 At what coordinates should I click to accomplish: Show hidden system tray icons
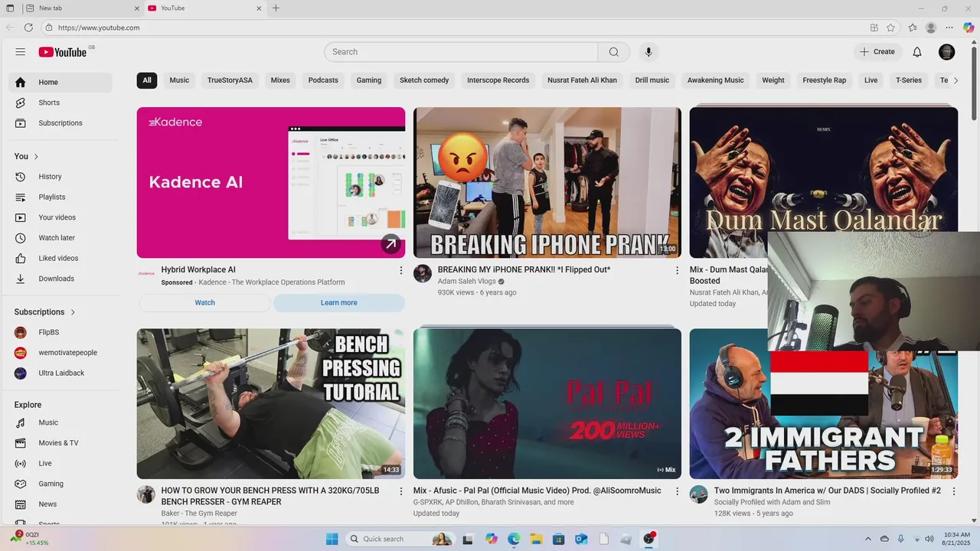point(867,540)
